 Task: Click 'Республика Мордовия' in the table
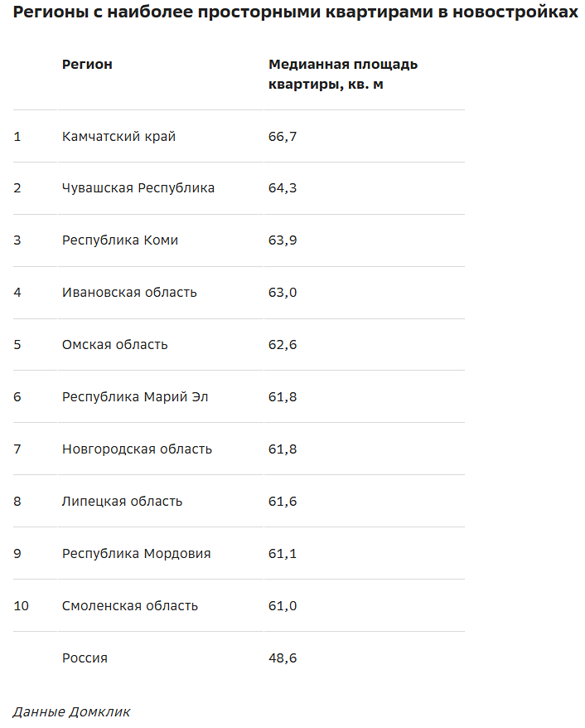[x=136, y=554]
